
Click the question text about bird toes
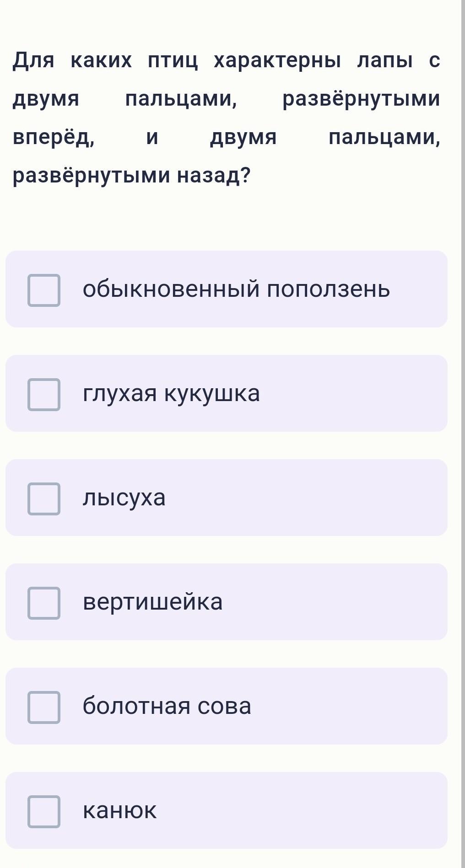click(x=226, y=118)
